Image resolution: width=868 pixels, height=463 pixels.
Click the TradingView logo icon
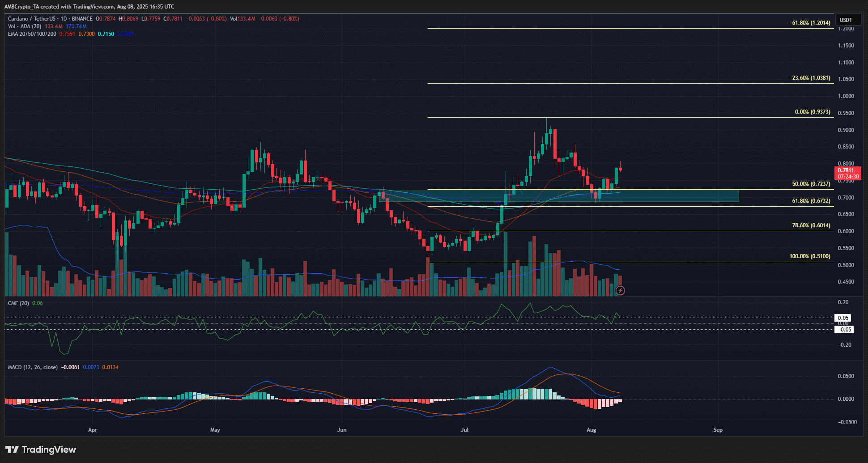pyautogui.click(x=12, y=450)
